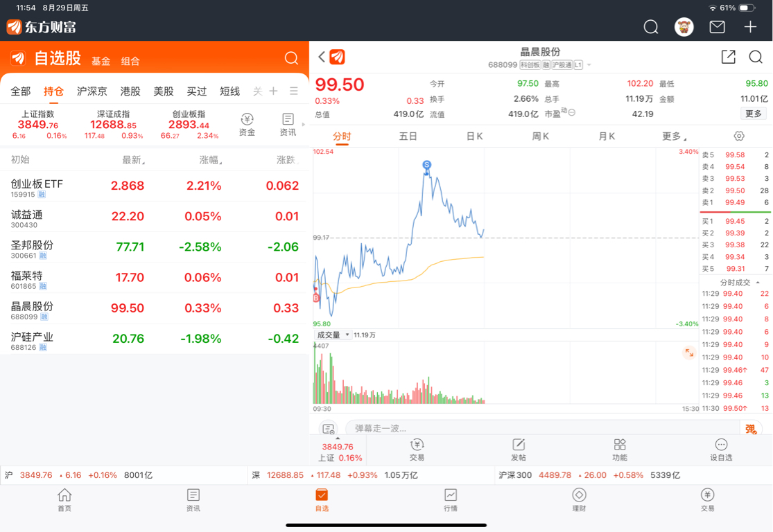Search stocks from the detail page

coord(756,57)
